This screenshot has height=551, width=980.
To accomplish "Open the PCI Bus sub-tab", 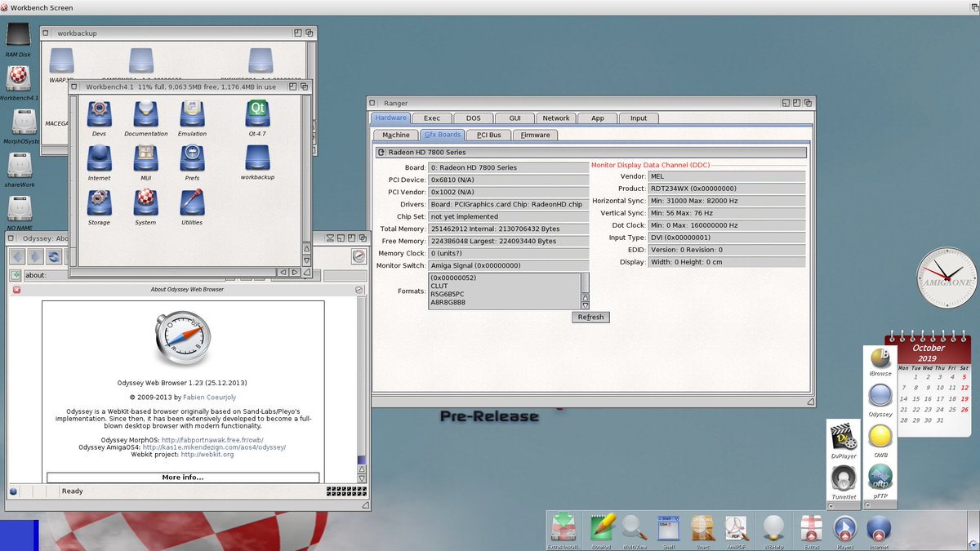I will 489,135.
